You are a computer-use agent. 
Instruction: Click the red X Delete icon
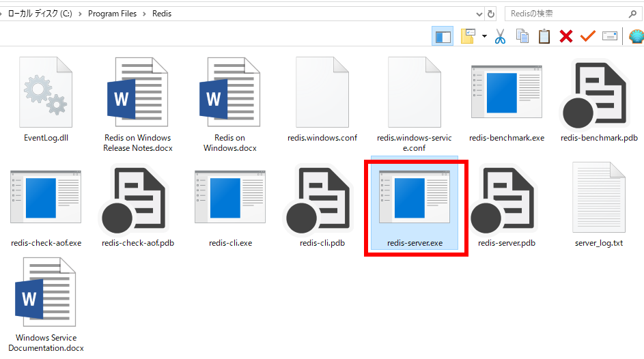coord(566,37)
